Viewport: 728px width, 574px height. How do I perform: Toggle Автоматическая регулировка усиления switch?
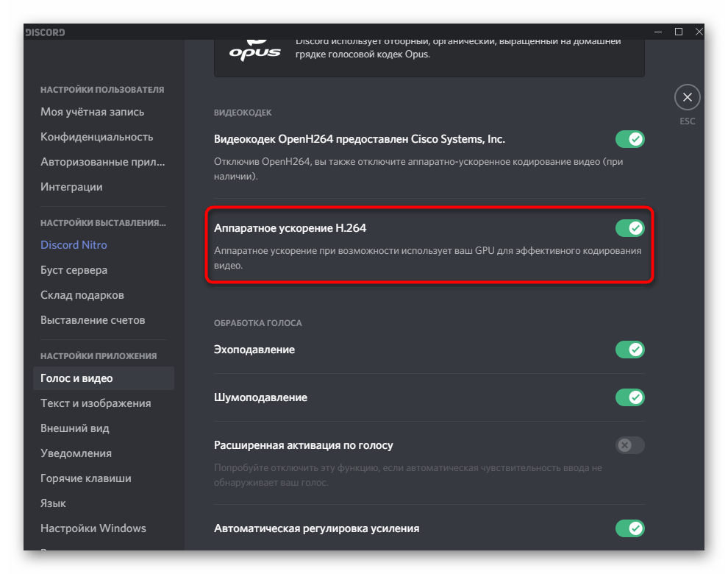(629, 528)
